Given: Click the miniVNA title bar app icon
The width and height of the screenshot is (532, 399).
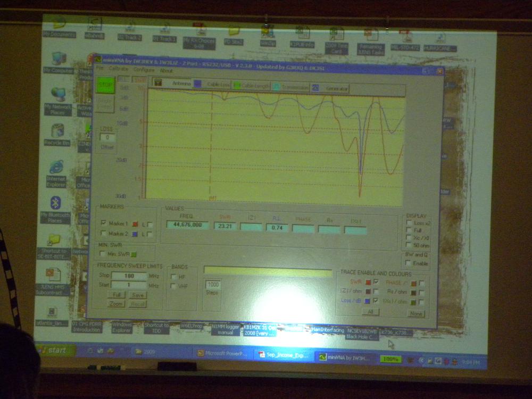Looking at the screenshot, I should pos(98,60).
